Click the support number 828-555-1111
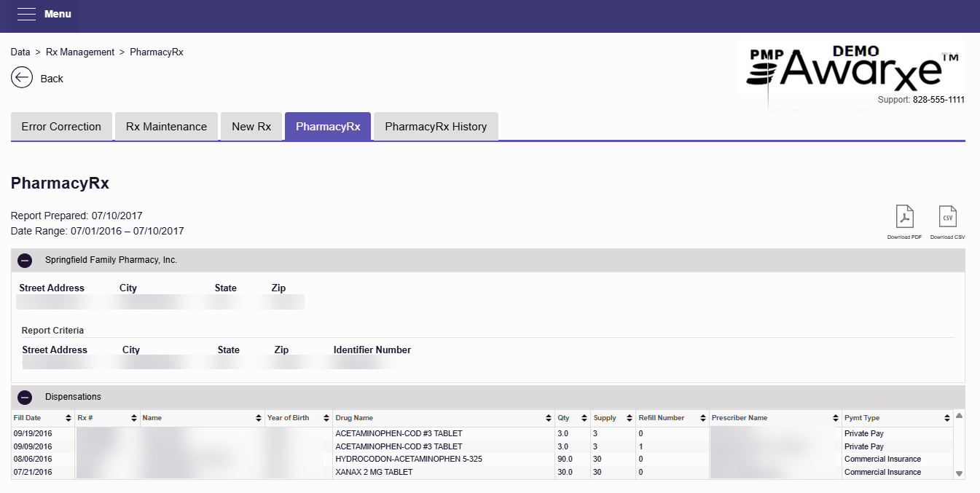 click(x=938, y=100)
